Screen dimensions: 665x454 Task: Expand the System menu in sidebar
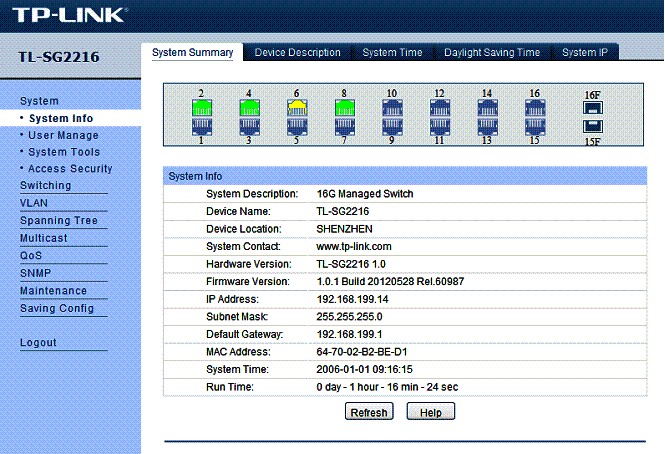pyautogui.click(x=39, y=101)
